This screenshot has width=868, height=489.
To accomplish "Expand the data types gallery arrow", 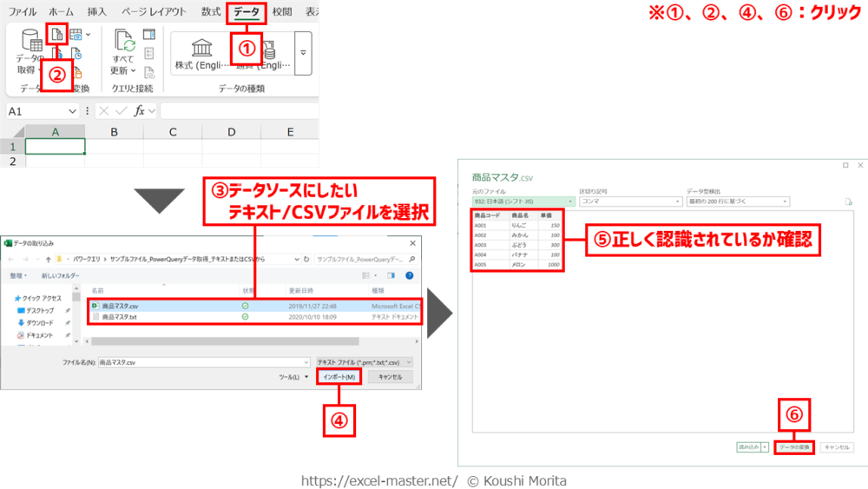I will tap(303, 53).
